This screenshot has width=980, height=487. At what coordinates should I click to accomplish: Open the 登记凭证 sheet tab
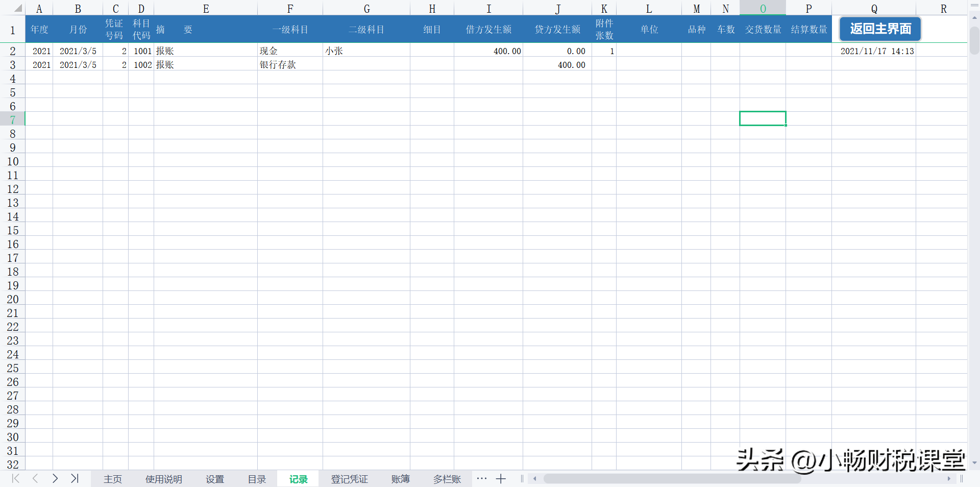[x=350, y=479]
